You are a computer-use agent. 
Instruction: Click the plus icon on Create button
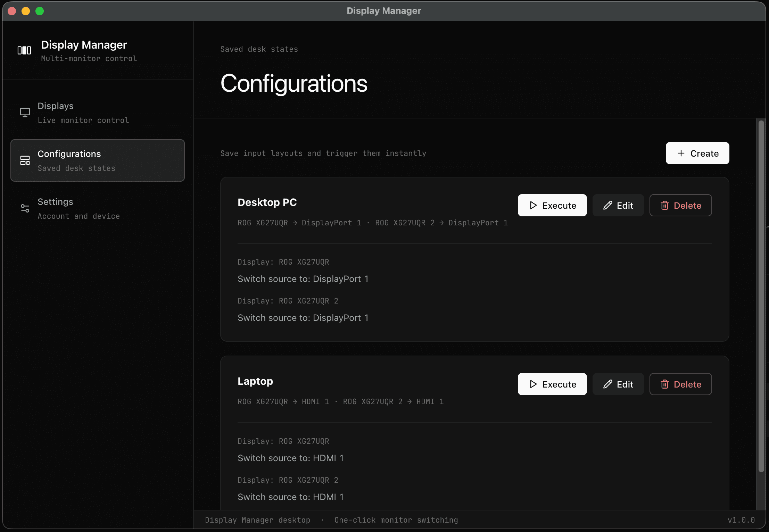coord(681,153)
